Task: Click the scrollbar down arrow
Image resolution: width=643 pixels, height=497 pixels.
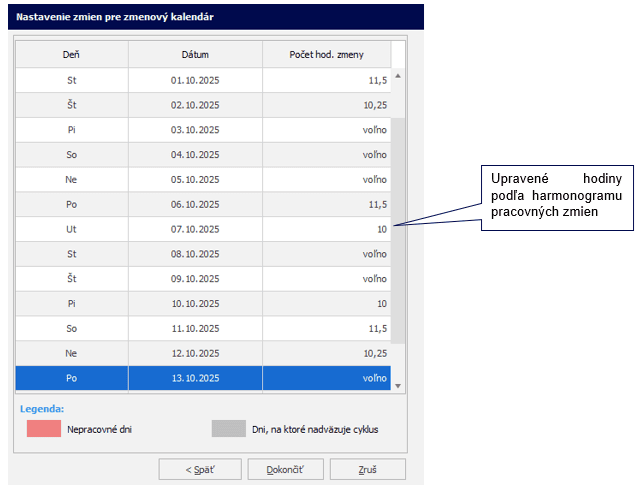Action: click(397, 385)
